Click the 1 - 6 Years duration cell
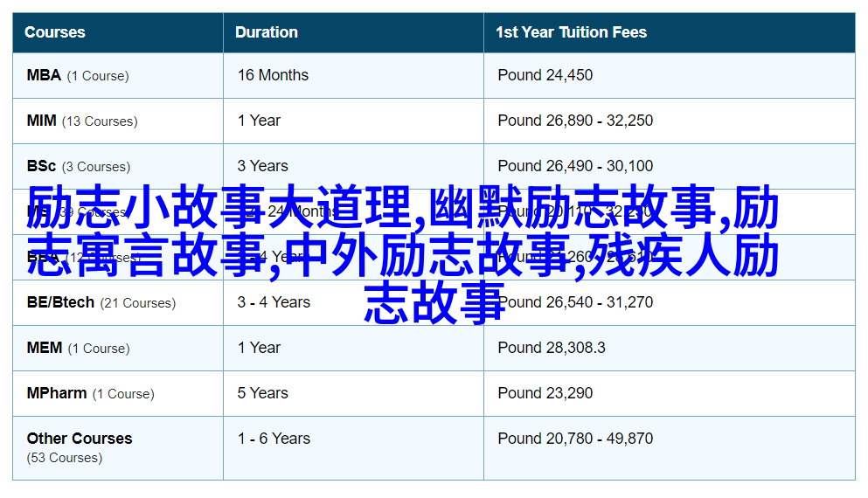Image resolution: width=868 pixels, height=498 pixels. tap(274, 439)
